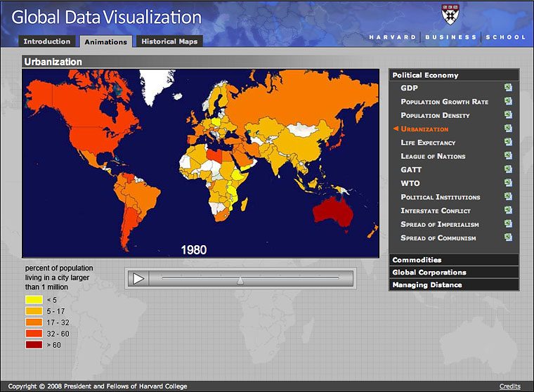Screen dimensions: 534x392
Task: Open data icon beside Population Growth Rate
Action: (x=507, y=102)
